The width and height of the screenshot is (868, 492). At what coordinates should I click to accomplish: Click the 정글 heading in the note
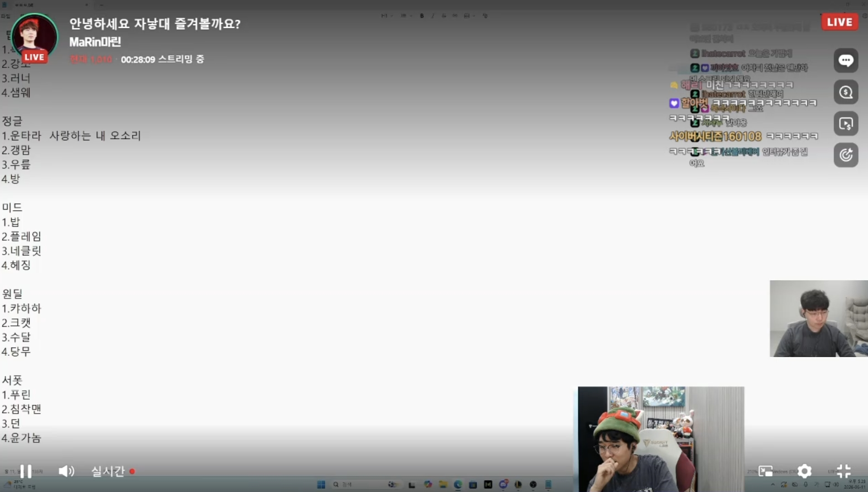point(12,121)
